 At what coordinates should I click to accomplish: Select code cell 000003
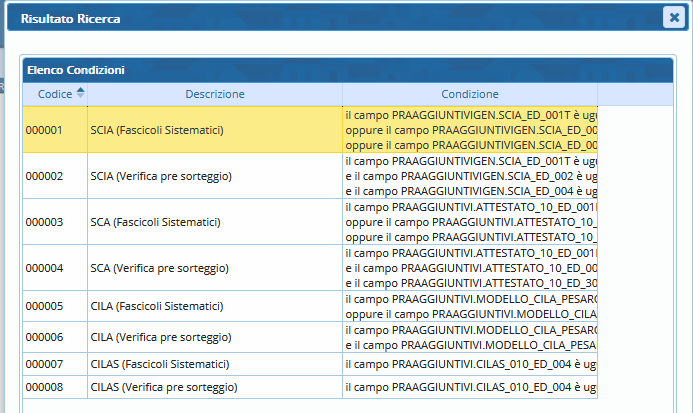click(44, 222)
